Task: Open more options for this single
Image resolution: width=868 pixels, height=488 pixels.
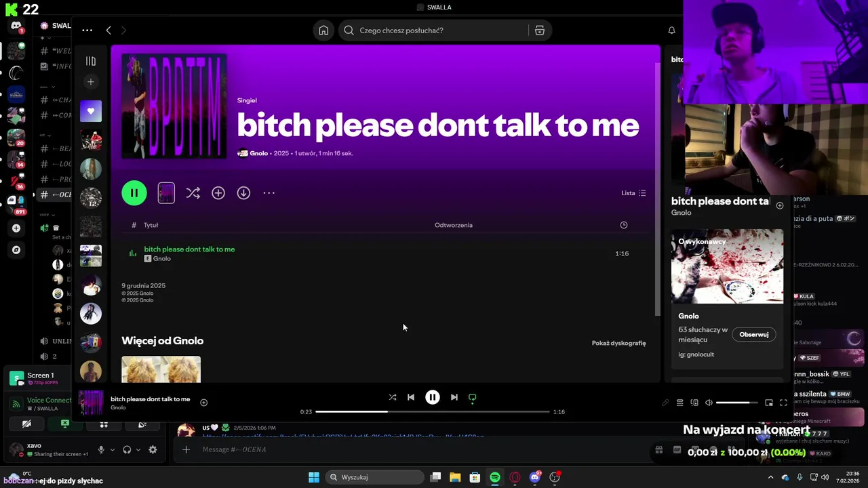Action: [x=269, y=193]
